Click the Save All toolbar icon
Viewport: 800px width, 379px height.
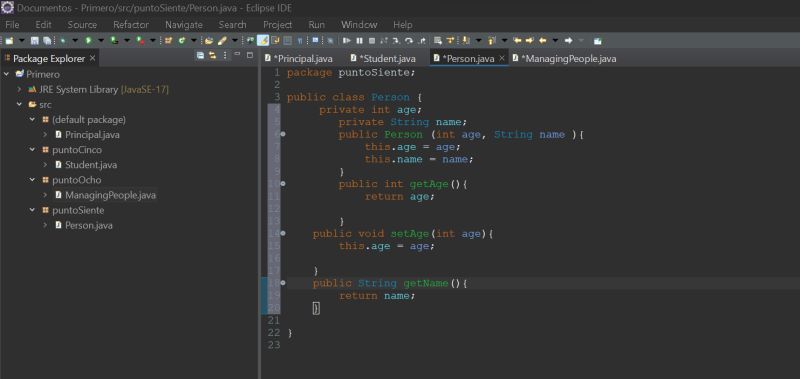pyautogui.click(x=47, y=40)
